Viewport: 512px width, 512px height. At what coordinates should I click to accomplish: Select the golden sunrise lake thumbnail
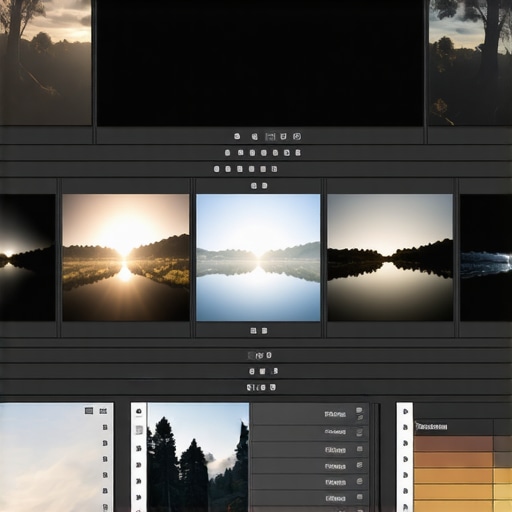point(126,258)
